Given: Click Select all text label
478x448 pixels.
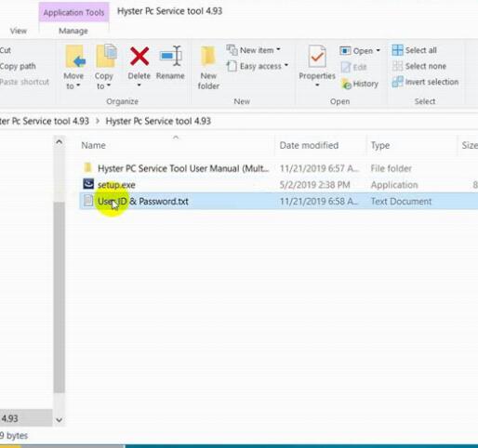Looking at the screenshot, I should pos(420,50).
